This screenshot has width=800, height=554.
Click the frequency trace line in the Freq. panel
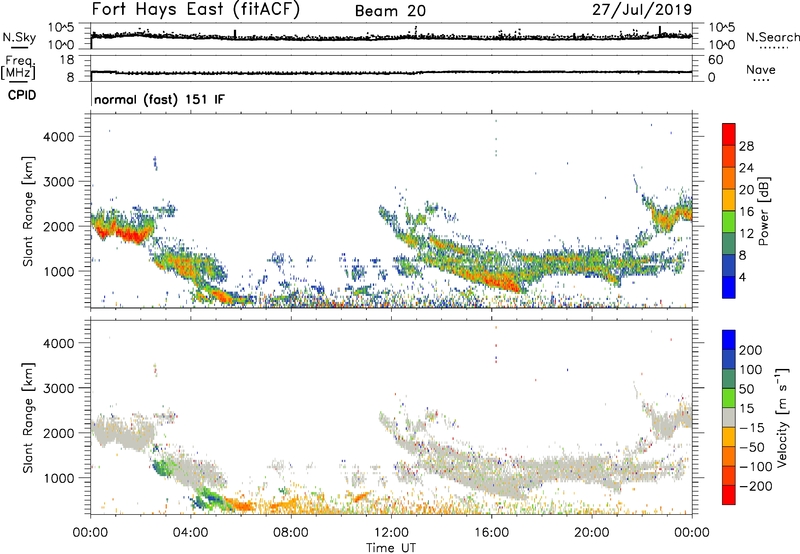[x=391, y=72]
